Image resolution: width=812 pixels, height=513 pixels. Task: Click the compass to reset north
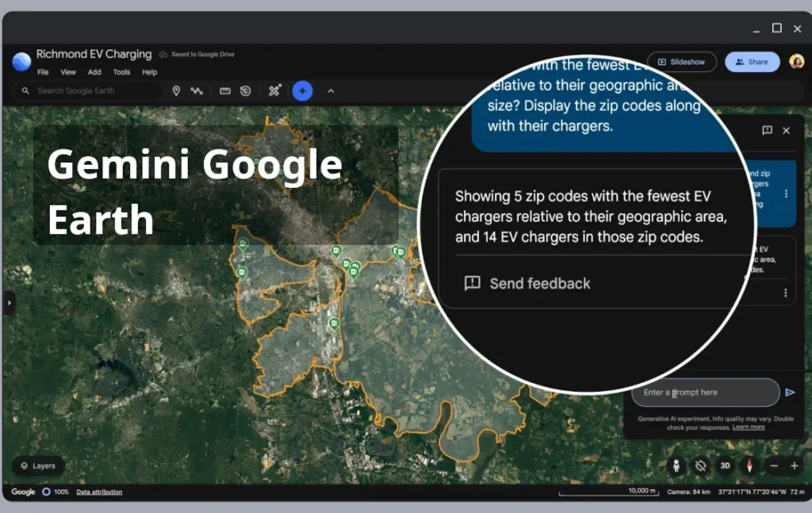tap(748, 466)
